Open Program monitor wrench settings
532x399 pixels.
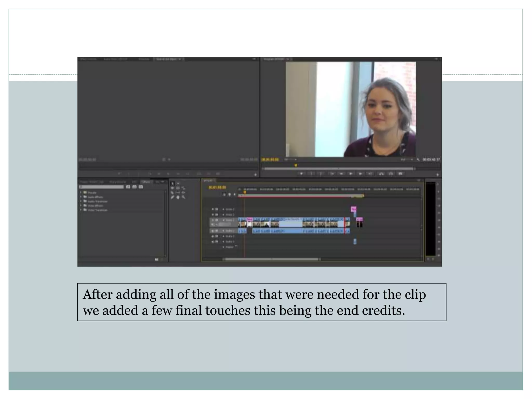coord(418,159)
